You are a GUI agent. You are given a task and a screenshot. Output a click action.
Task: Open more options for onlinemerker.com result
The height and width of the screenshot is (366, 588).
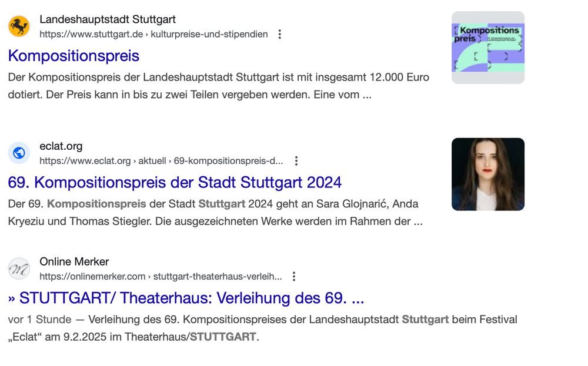point(294,277)
